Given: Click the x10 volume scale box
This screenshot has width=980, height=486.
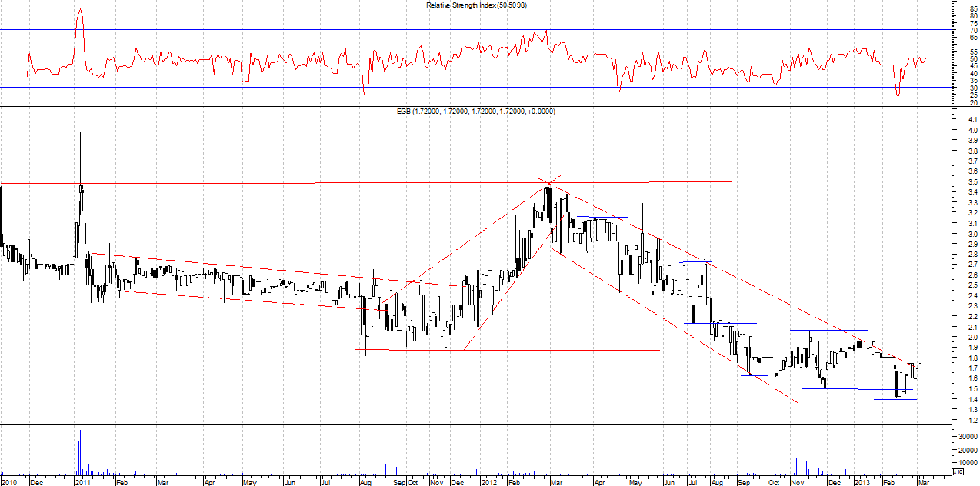Looking at the screenshot, I should pyautogui.click(x=958, y=471).
